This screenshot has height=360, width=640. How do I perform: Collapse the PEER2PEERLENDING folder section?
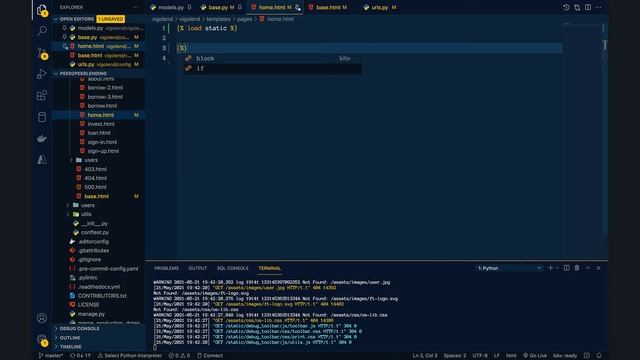coord(56,73)
